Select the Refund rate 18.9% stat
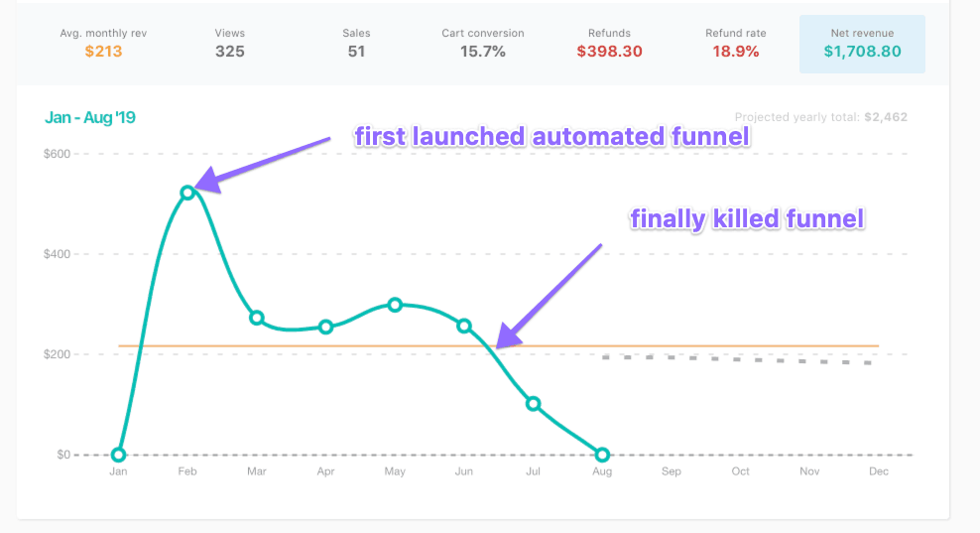The image size is (980, 533). (x=736, y=43)
